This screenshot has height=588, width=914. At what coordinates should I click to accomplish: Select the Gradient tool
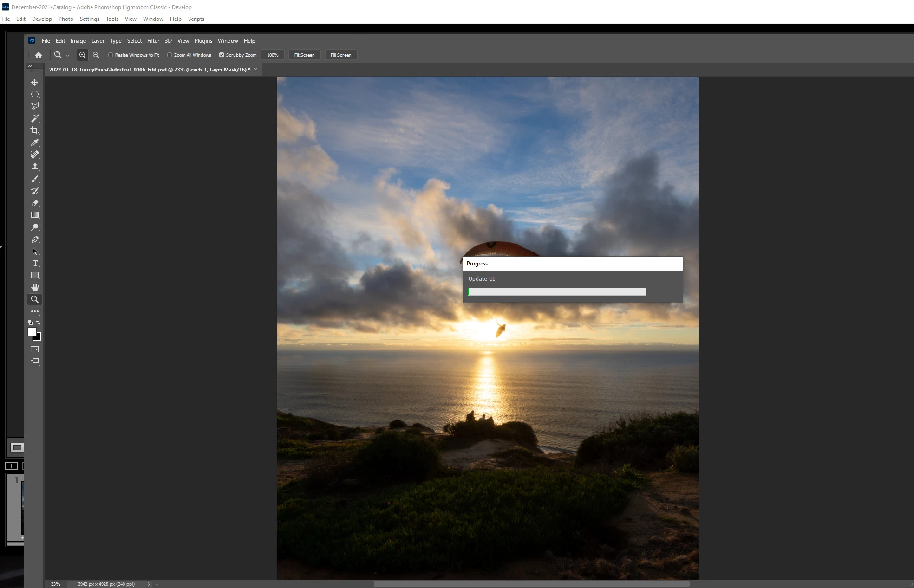(35, 215)
